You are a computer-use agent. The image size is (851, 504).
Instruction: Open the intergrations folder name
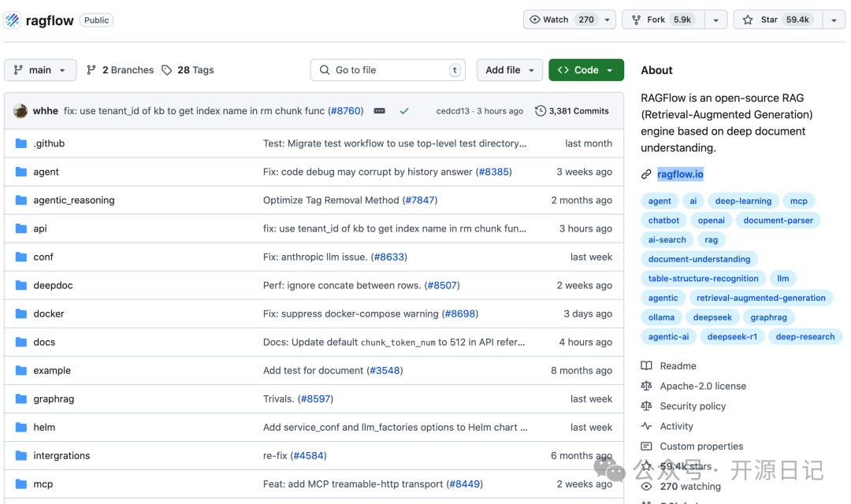(x=62, y=456)
